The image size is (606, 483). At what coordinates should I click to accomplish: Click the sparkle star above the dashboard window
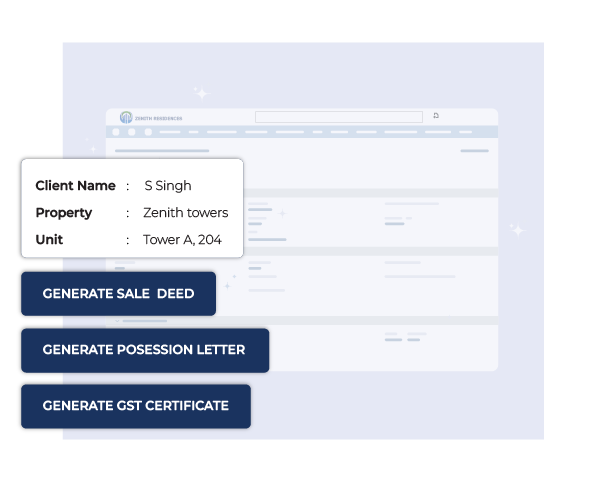tap(201, 93)
